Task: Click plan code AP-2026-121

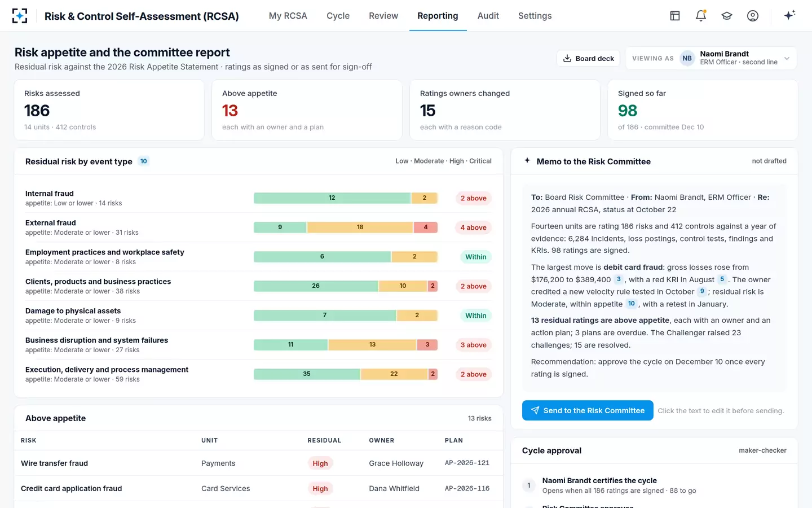Action: [467, 463]
